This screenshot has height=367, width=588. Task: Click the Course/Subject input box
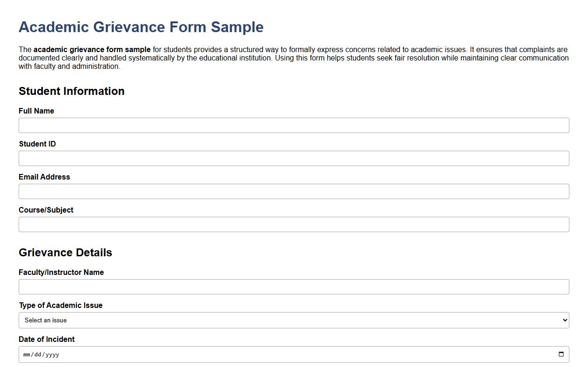(293, 224)
